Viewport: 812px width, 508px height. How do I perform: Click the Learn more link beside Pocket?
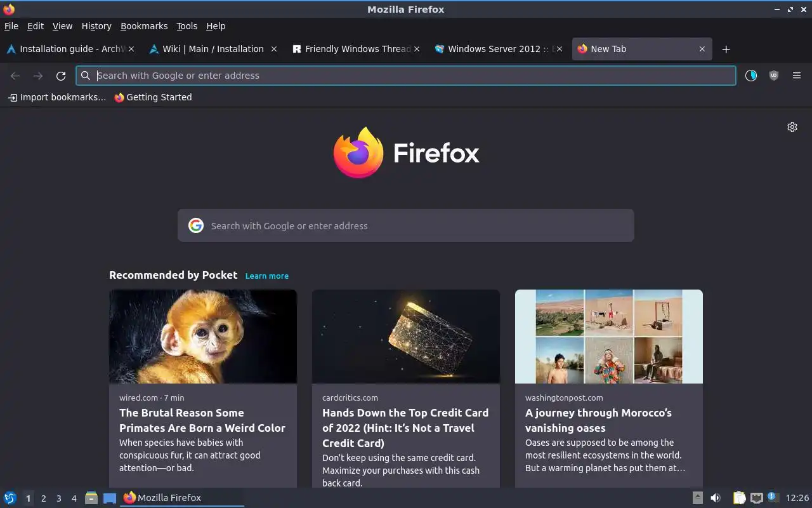267,276
